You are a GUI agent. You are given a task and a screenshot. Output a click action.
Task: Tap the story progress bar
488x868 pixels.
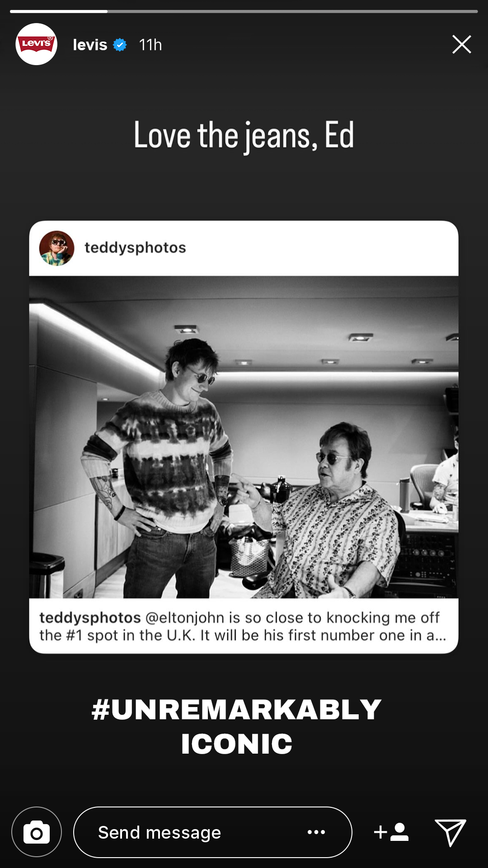(x=244, y=11)
